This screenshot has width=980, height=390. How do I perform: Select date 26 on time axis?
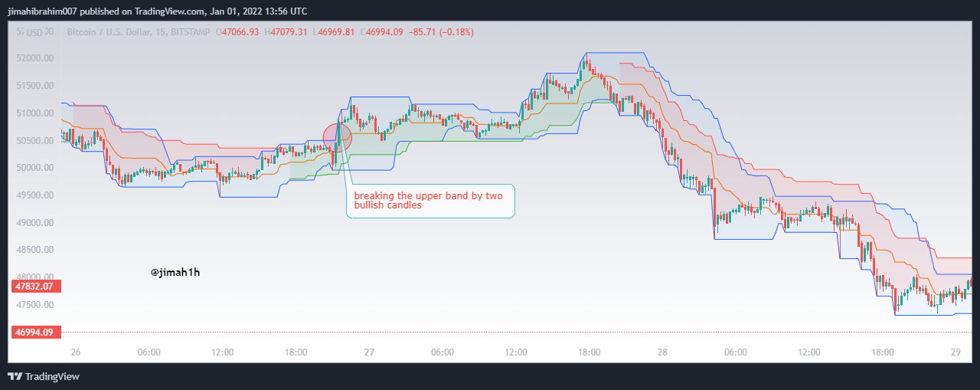click(75, 352)
